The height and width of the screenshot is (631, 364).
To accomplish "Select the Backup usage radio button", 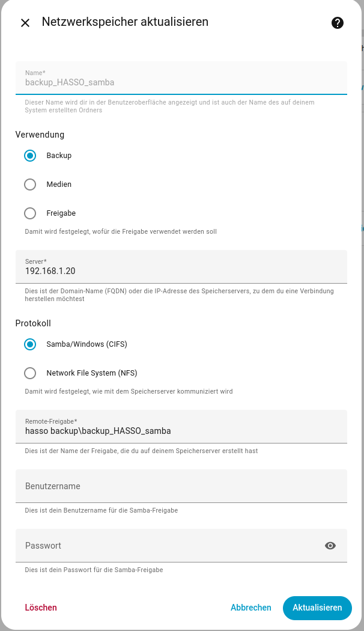I will [x=30, y=156].
